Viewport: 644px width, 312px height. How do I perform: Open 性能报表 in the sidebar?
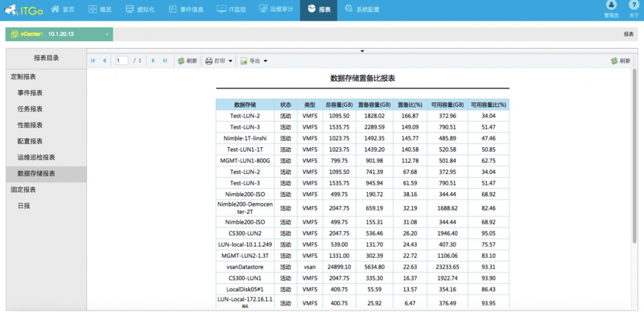30,125
